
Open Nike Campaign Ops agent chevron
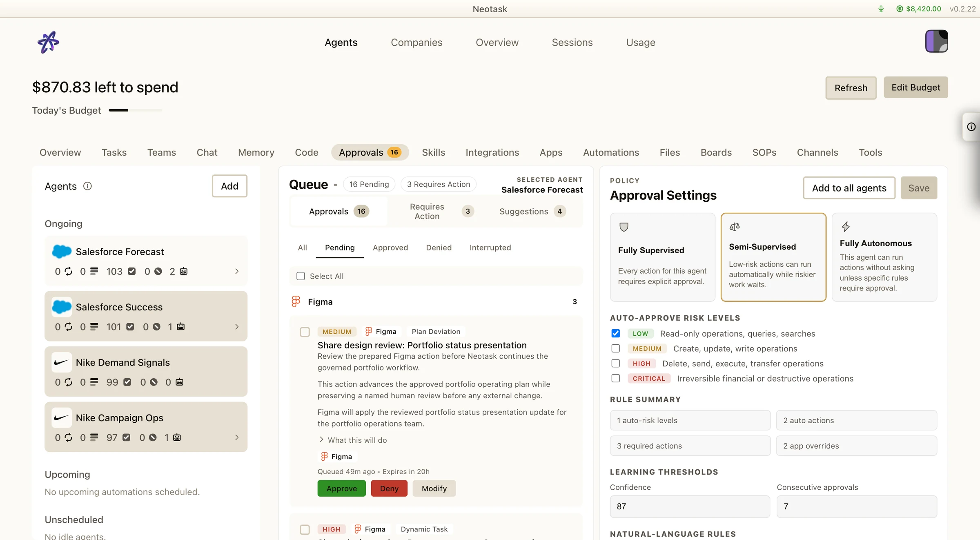click(237, 437)
